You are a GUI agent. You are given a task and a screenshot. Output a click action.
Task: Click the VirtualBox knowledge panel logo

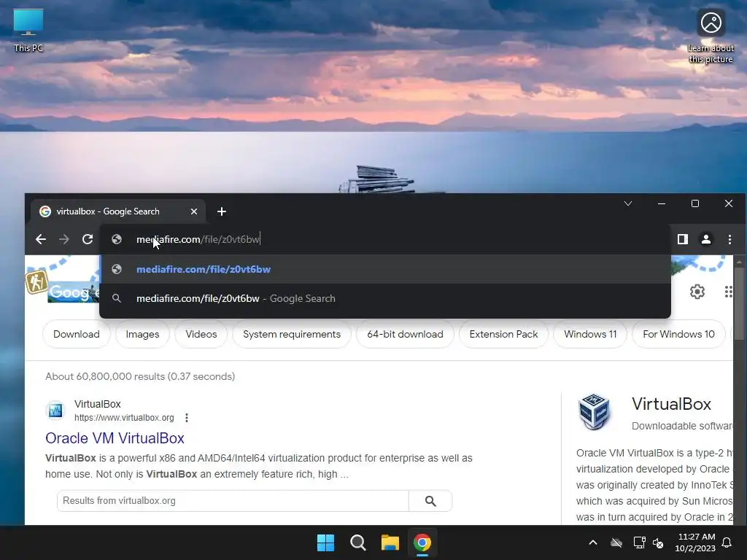(594, 411)
